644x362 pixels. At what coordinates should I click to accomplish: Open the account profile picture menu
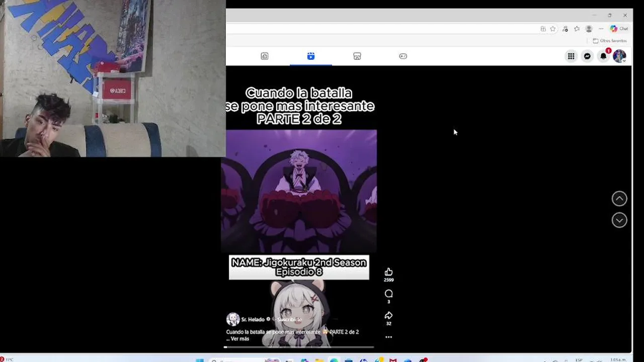619,56
